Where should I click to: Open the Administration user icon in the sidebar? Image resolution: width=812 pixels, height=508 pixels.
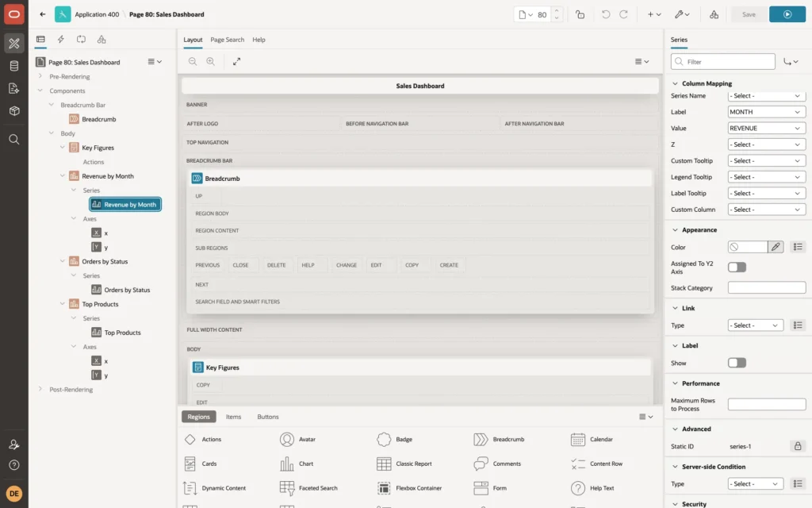pos(14,444)
